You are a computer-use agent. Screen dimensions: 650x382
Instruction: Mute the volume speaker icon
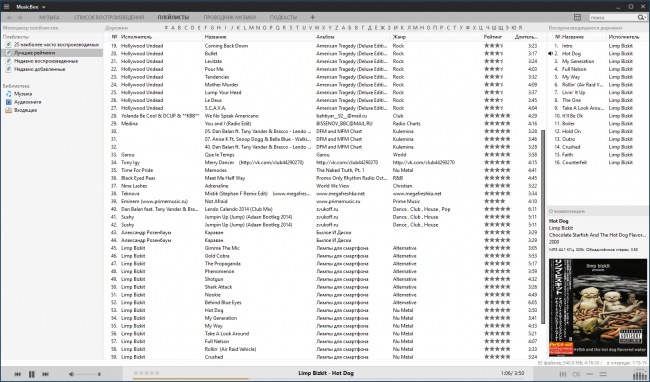click(x=71, y=374)
